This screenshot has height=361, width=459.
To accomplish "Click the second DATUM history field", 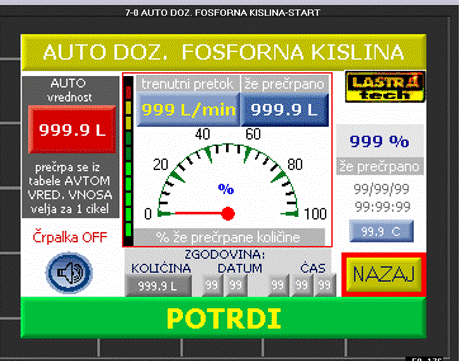I will (236, 285).
